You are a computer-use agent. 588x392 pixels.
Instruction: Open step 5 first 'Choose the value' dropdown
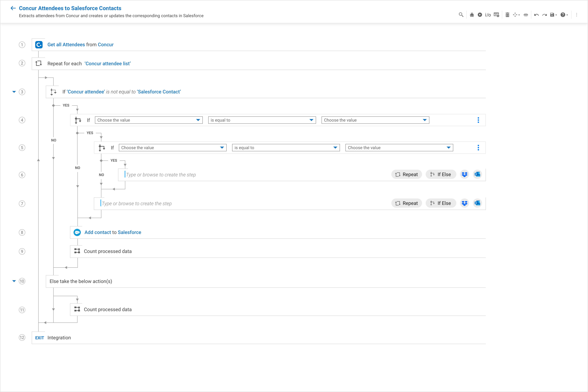[173, 147]
